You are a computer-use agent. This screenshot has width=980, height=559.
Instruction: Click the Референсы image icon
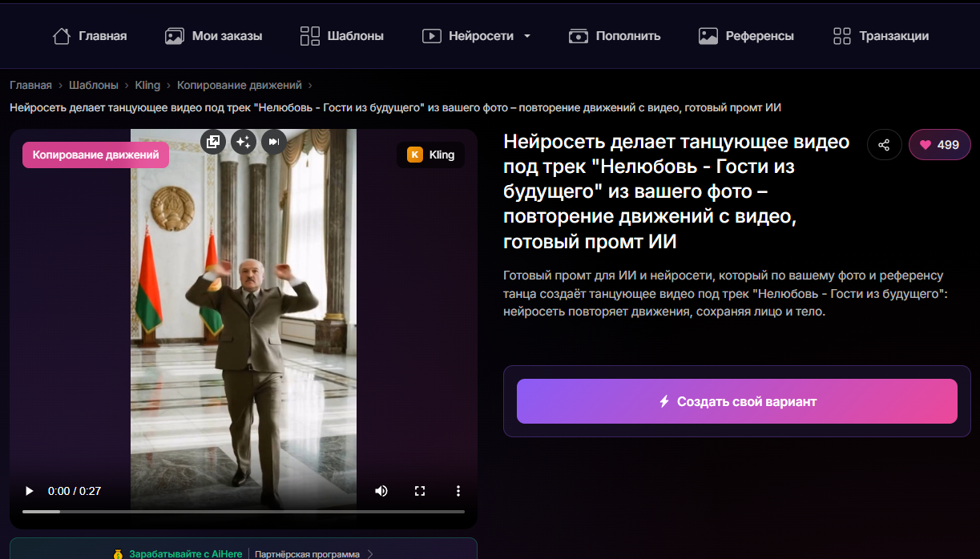click(x=708, y=35)
